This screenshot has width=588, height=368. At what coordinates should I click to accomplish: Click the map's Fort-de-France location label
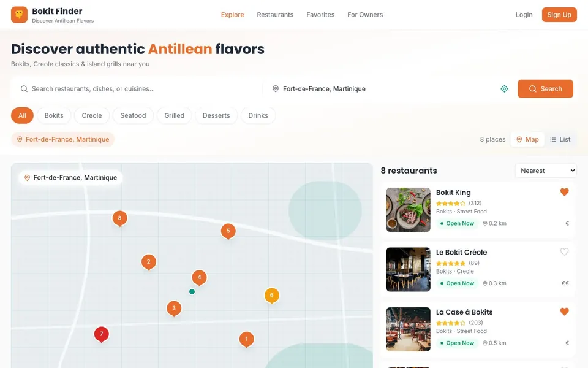tap(70, 178)
